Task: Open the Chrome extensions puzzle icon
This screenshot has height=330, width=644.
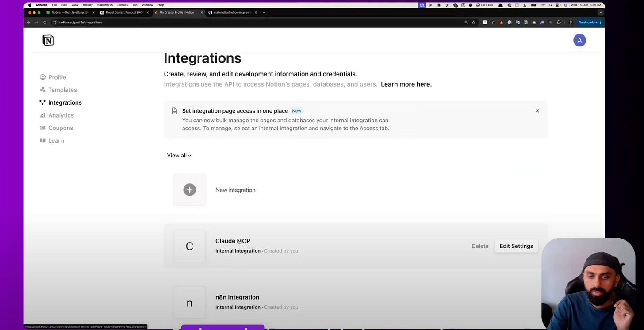Action: 559,22
